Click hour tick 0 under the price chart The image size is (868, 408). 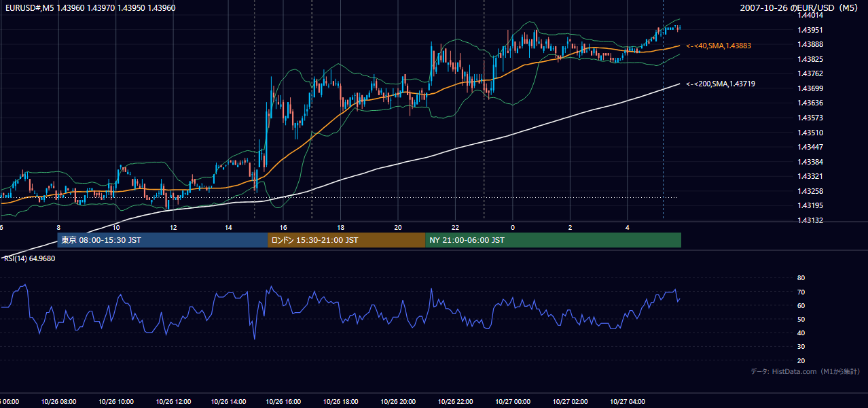click(513, 227)
